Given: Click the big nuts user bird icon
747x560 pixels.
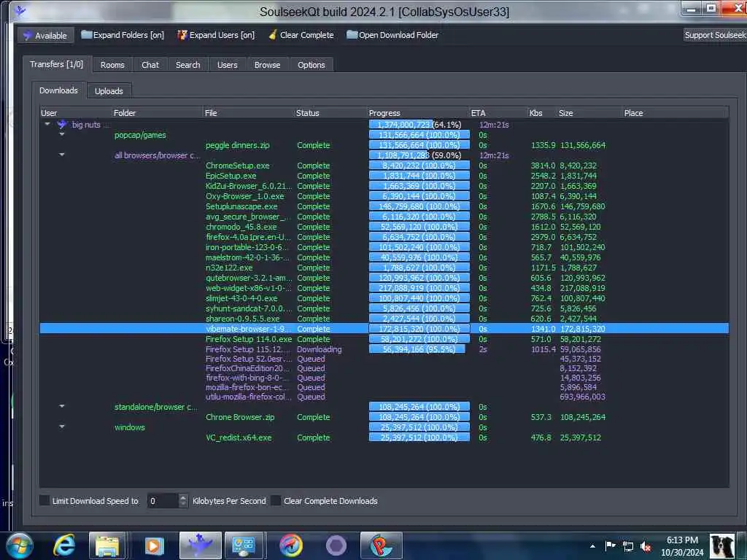Looking at the screenshot, I should click(x=62, y=125).
